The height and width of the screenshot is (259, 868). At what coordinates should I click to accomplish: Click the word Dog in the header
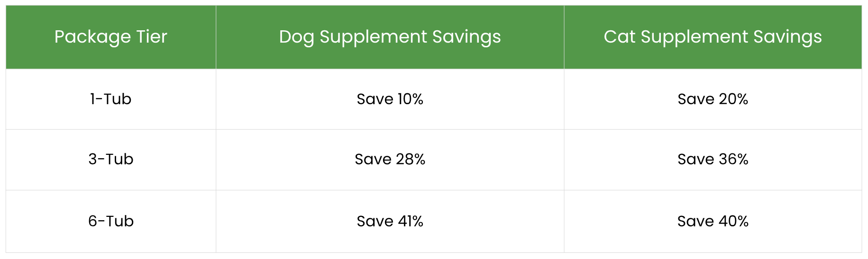296,37
